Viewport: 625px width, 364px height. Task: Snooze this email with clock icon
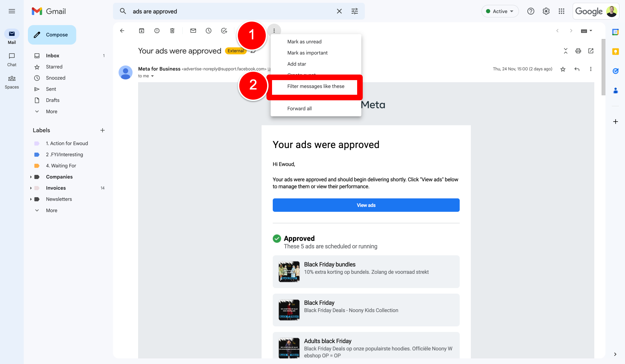click(209, 31)
